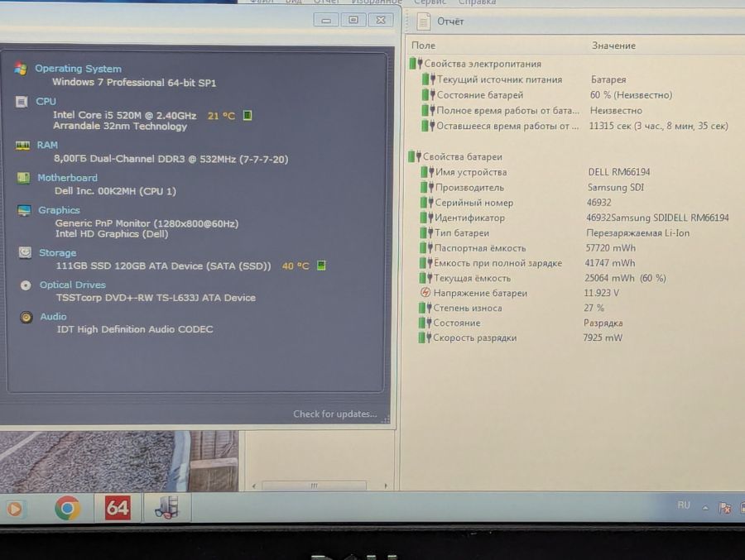Click the Напряжение батареи voltage icon
Viewport: 745px width, 560px height.
[x=425, y=293]
